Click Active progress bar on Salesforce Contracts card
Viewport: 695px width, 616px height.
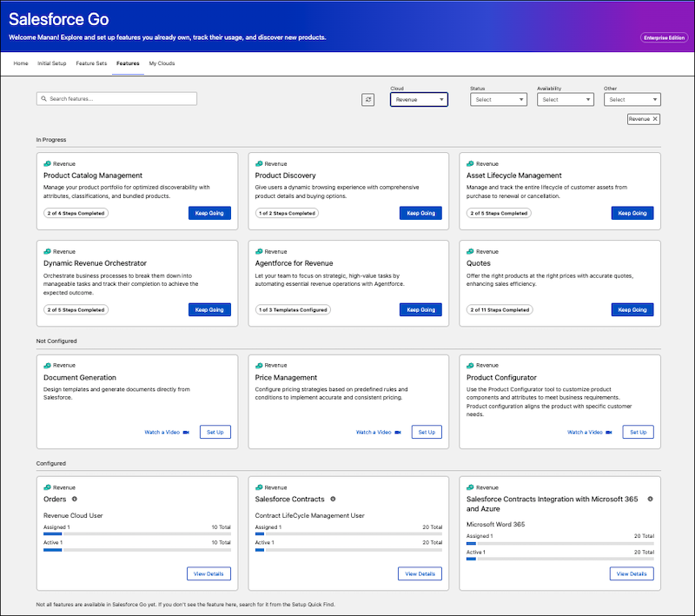pyautogui.click(x=348, y=550)
